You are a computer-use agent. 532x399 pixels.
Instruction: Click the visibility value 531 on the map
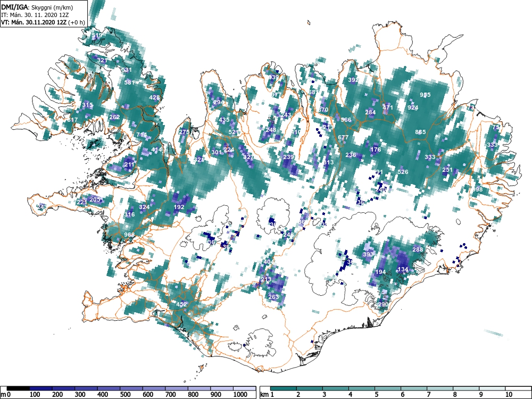126,70
